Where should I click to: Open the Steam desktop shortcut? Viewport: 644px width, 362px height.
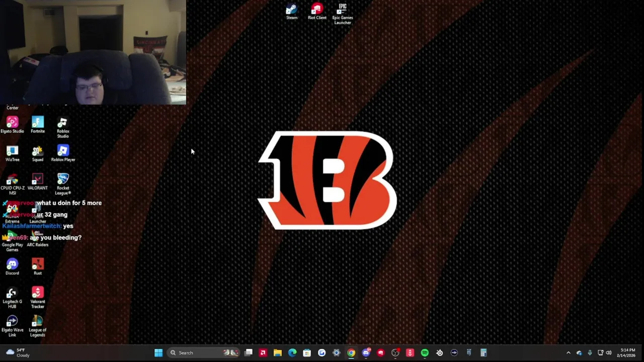pyautogui.click(x=292, y=12)
